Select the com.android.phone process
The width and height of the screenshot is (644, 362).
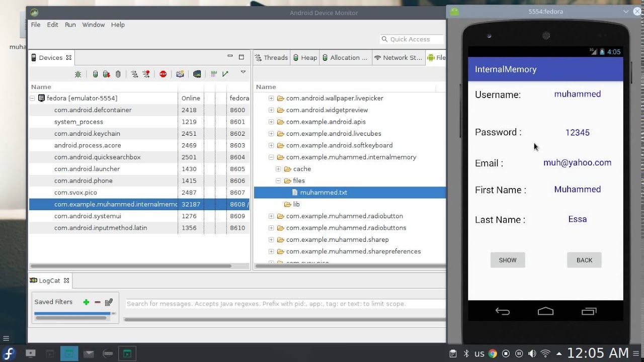[139, 180]
